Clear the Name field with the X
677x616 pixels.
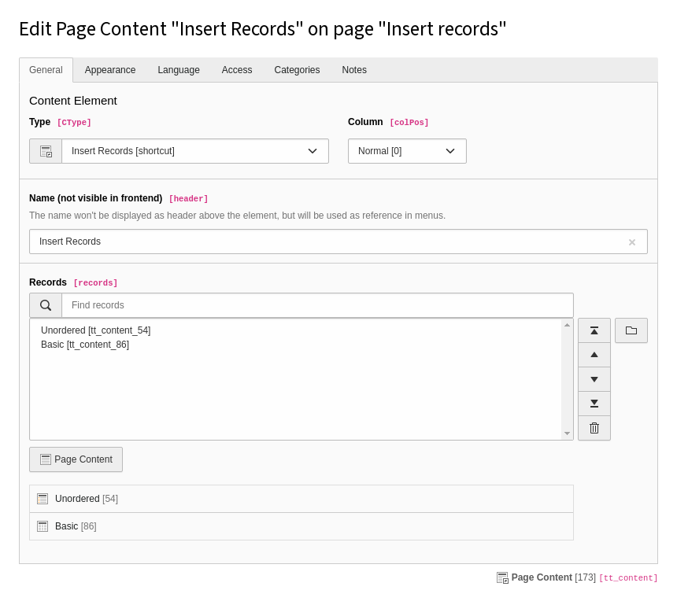631,242
